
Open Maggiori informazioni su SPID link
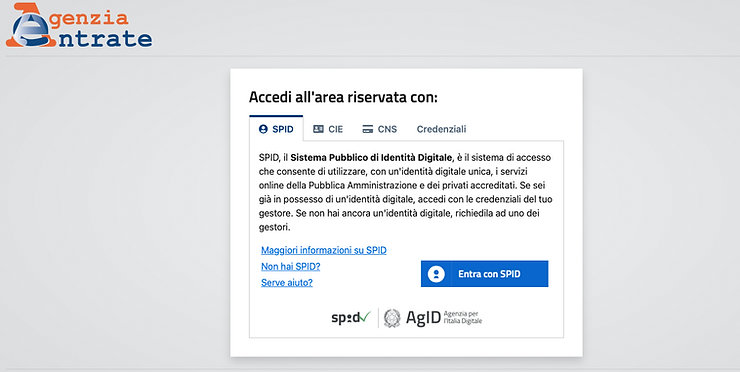[324, 250]
